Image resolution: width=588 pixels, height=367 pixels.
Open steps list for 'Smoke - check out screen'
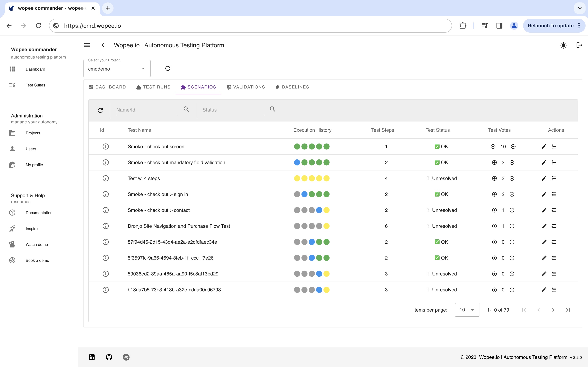[x=554, y=147]
